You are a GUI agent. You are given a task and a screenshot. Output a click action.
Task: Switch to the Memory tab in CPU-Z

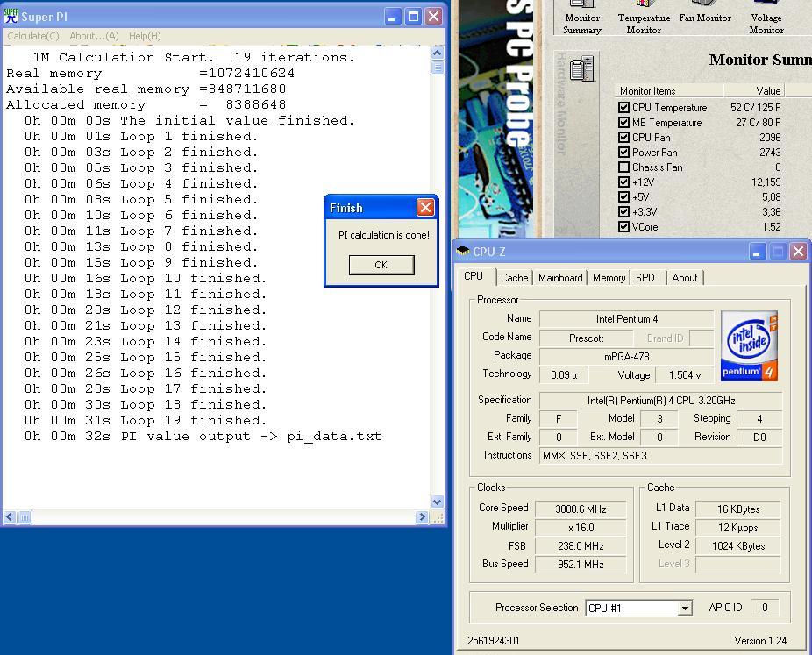point(609,278)
